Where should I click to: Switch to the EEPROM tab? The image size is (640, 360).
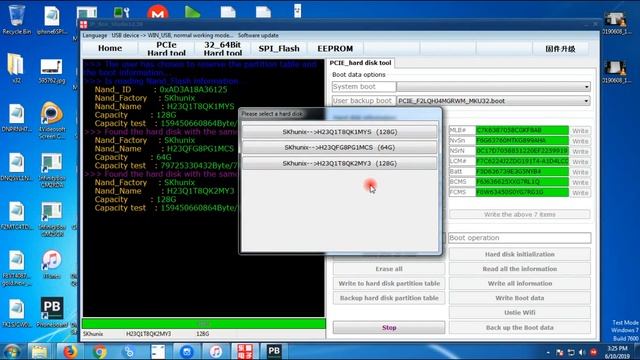335,49
